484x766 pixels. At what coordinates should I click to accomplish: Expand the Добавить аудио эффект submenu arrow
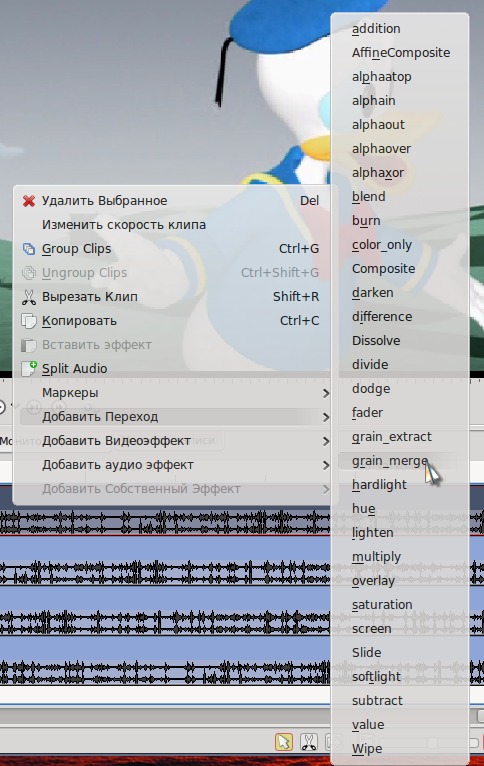click(x=326, y=465)
